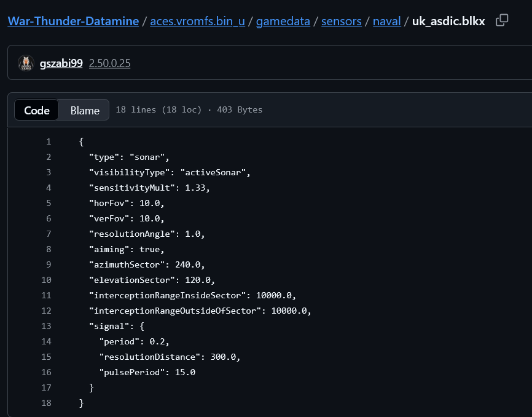Navigate to the aces.vromfs.bin_u folder
This screenshot has width=532, height=417.
[x=197, y=21]
